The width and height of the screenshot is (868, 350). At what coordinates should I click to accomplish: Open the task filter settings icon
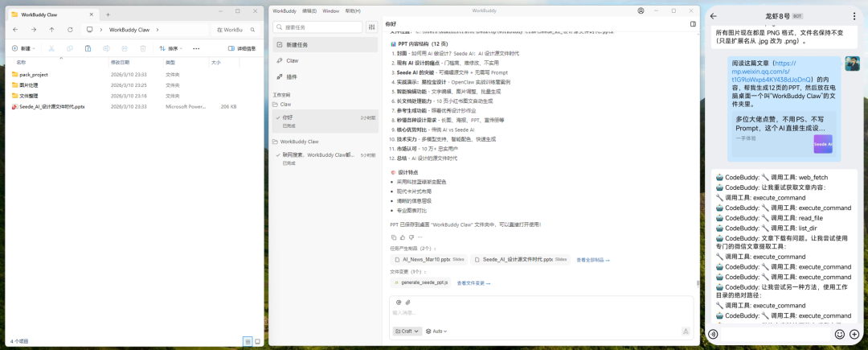(371, 27)
